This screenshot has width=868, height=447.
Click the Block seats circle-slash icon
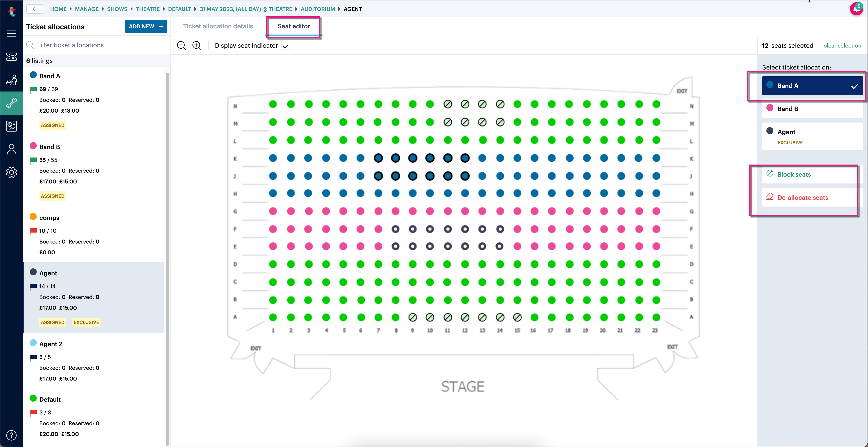tap(770, 174)
